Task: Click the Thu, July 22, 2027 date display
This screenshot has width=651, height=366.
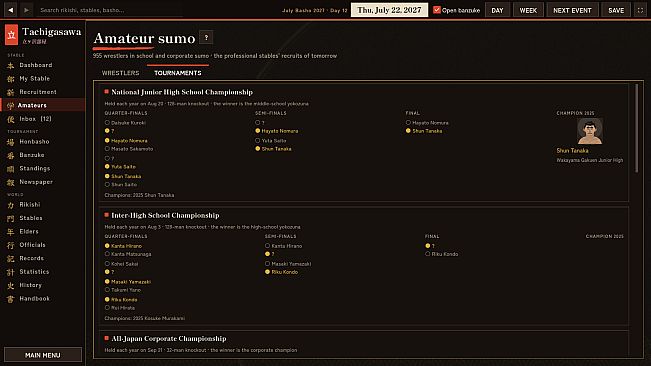Action: tap(389, 10)
